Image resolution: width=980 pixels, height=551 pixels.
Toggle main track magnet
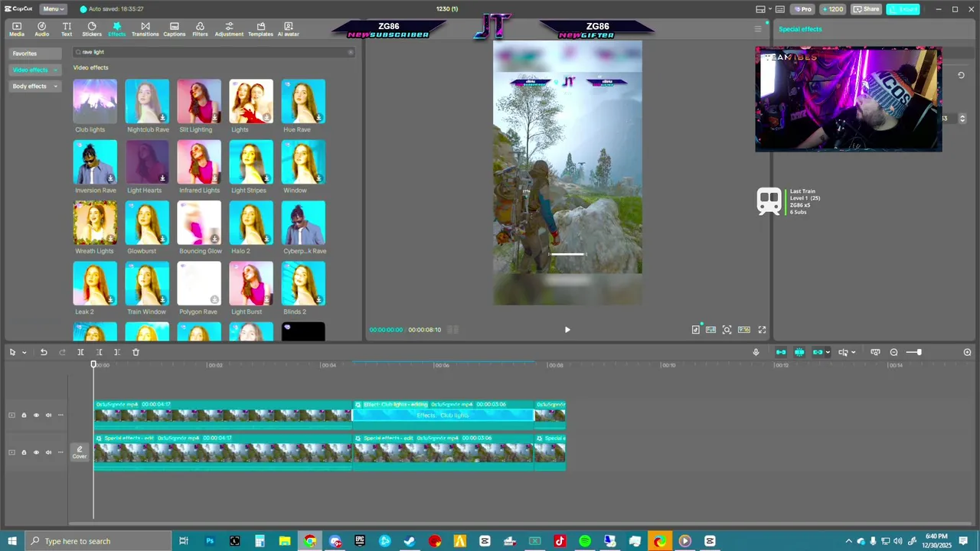pyautogui.click(x=781, y=352)
